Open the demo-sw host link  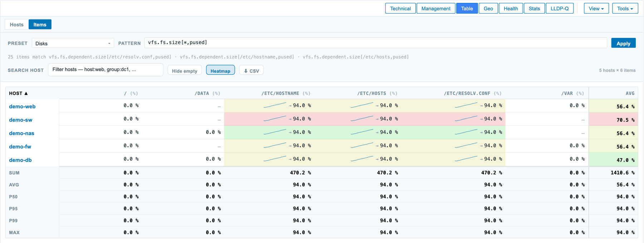point(21,120)
